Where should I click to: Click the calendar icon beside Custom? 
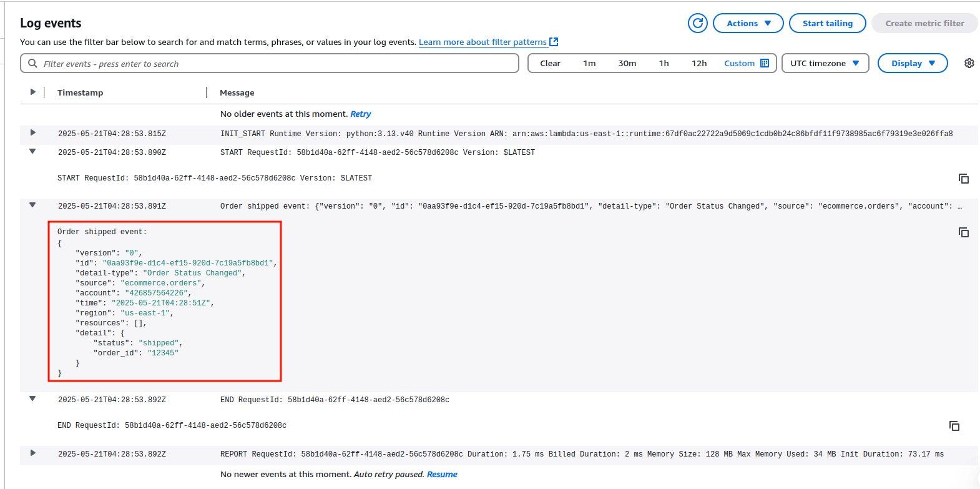tap(765, 63)
